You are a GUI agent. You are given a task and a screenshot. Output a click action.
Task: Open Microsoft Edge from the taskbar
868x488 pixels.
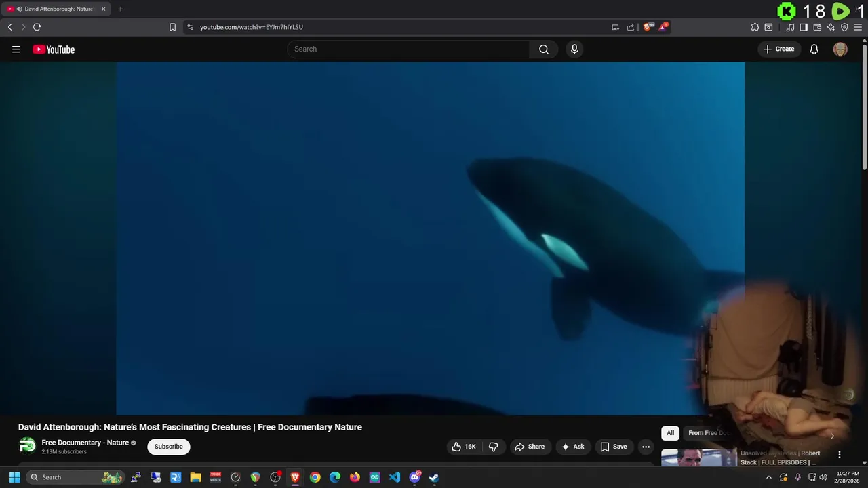pos(335,477)
